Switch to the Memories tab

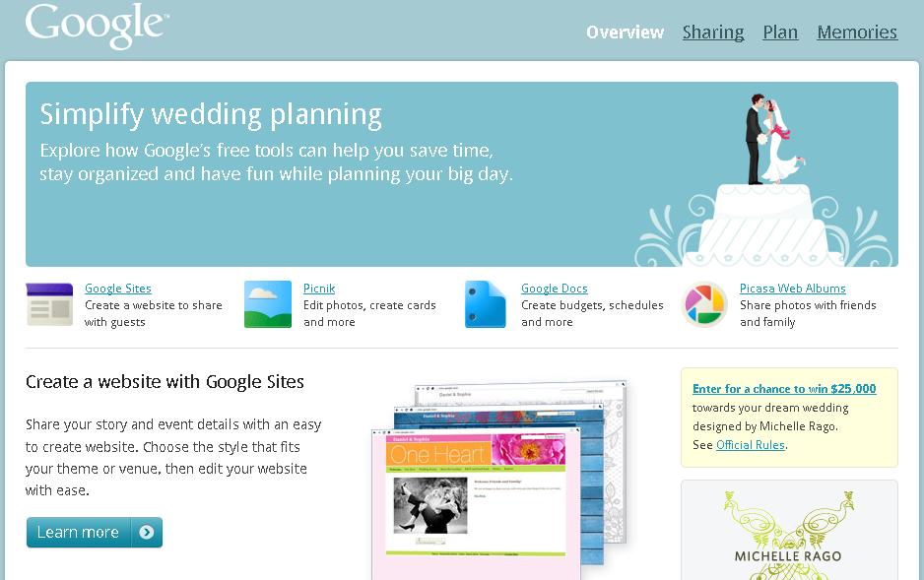857,32
